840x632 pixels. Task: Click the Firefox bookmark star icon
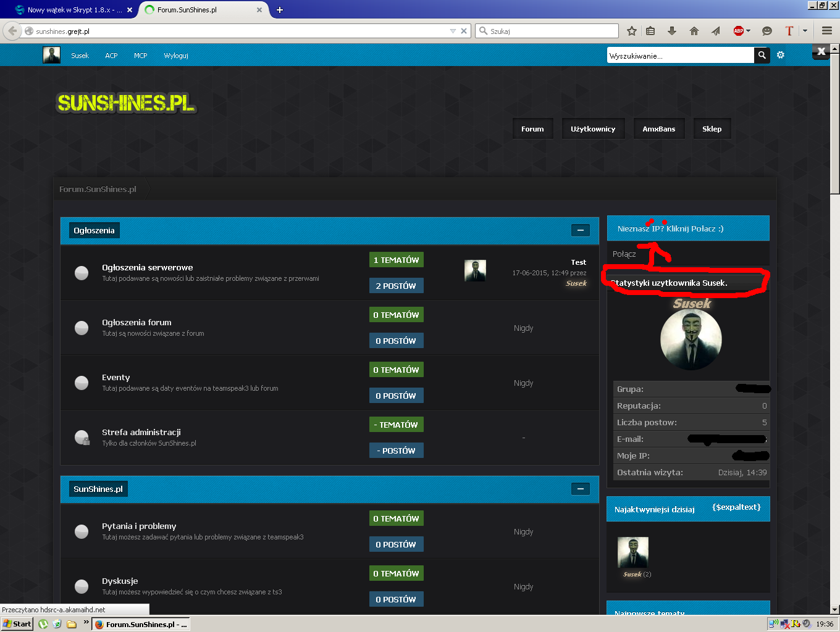[632, 31]
